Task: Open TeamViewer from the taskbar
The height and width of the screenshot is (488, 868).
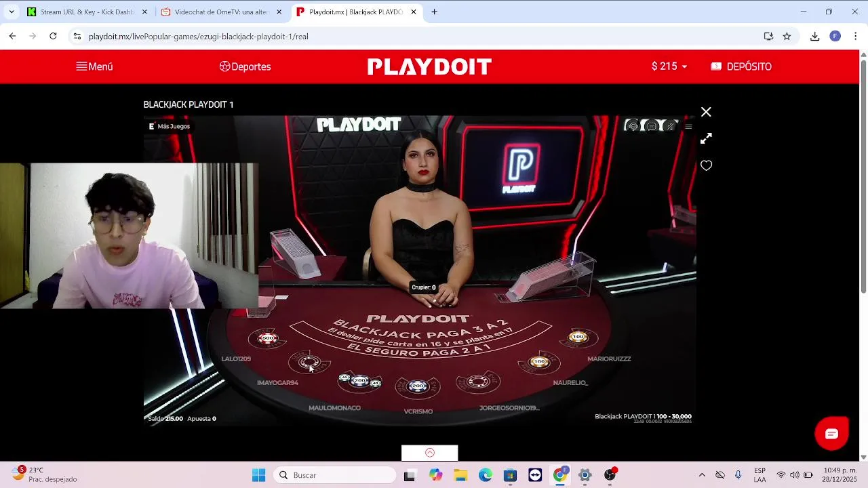Action: pyautogui.click(x=535, y=475)
